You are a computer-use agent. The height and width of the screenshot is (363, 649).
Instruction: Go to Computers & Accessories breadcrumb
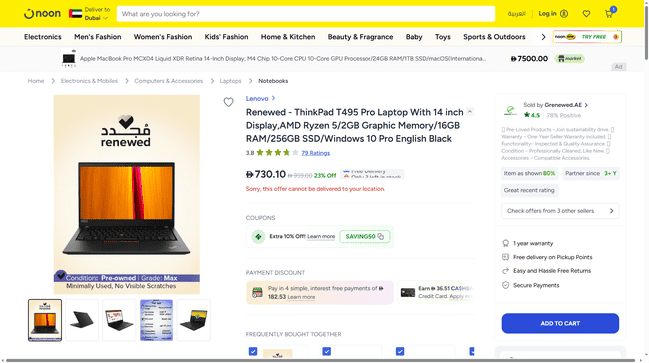click(168, 81)
